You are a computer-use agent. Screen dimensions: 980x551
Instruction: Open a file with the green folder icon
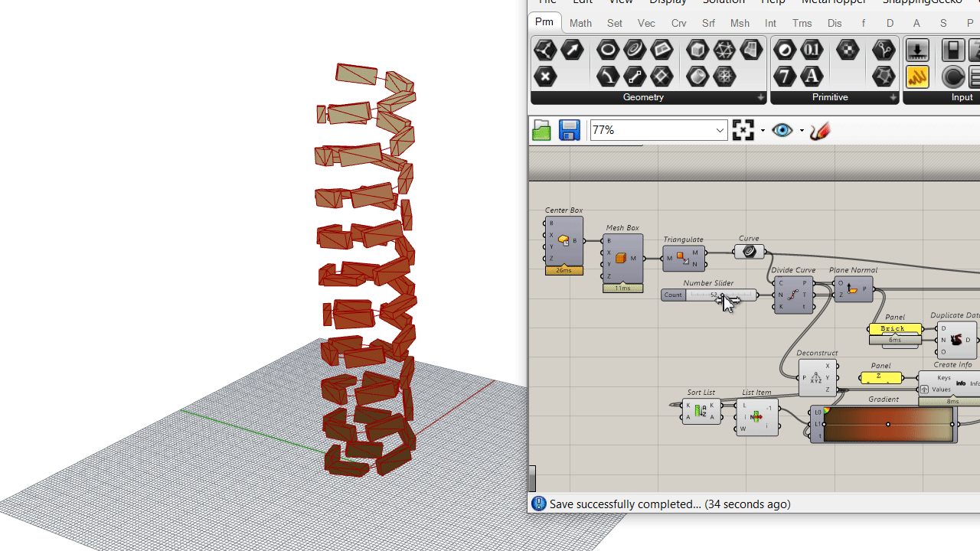tap(542, 130)
